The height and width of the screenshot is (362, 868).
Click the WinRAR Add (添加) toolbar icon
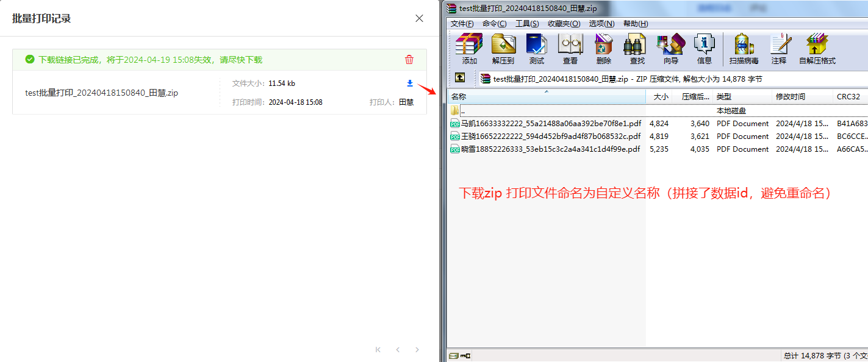pyautogui.click(x=469, y=49)
